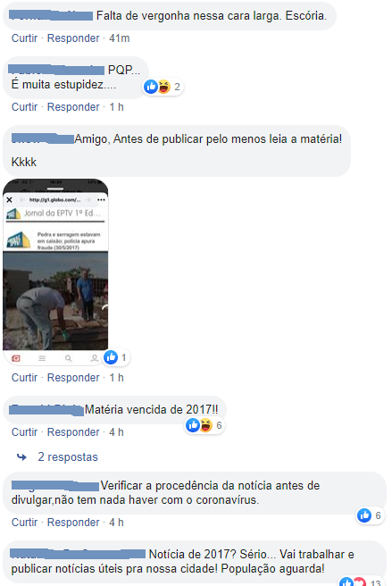The height and width of the screenshot is (586, 392).
Task: Click Responder under É muita estupidez comment
Action: 73,107
